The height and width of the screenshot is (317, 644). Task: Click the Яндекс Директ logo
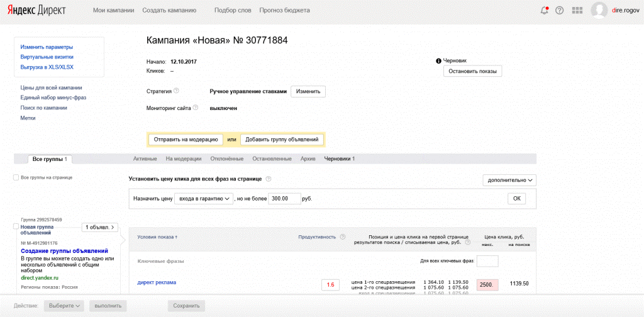pyautogui.click(x=36, y=10)
